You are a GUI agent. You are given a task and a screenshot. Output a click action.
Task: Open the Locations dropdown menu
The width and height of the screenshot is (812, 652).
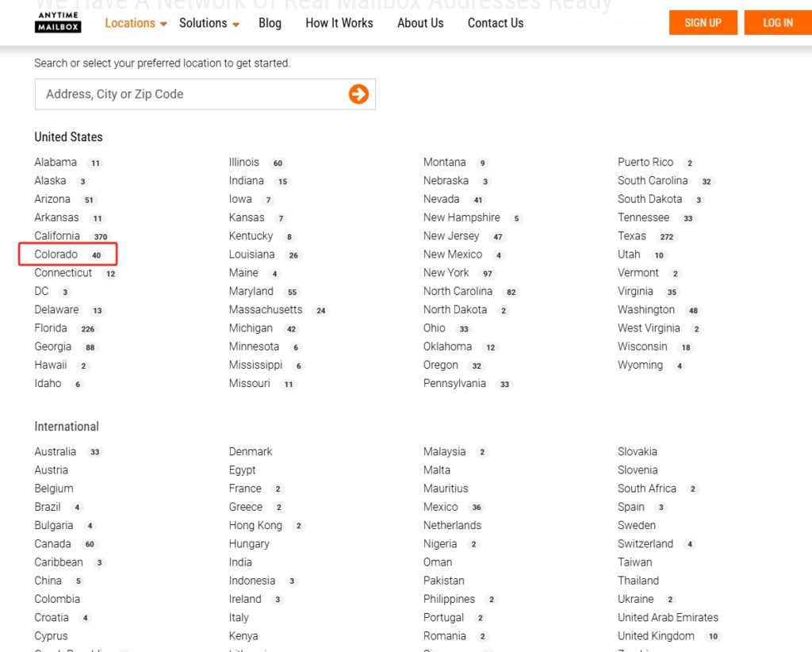pos(136,23)
